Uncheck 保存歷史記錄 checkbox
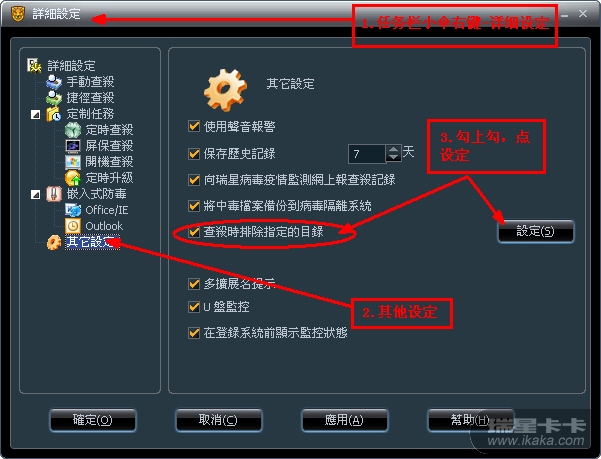Screen dimensions: 601x459 194,154
